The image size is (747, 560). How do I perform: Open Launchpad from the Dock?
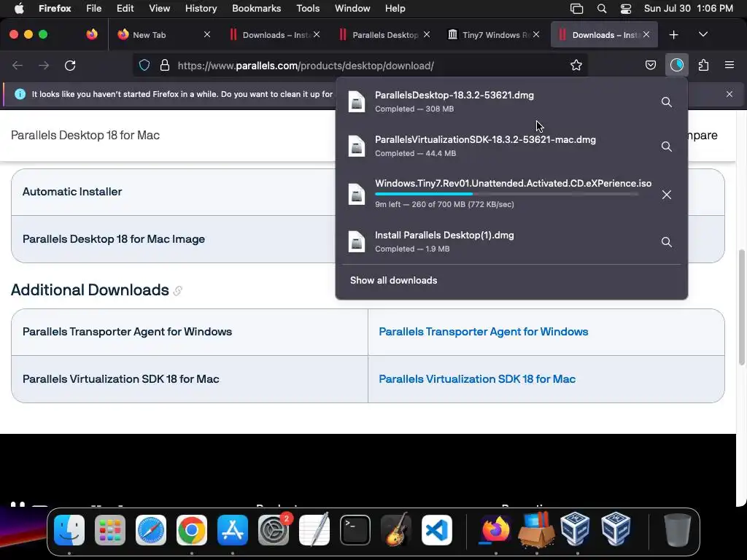pos(110,530)
